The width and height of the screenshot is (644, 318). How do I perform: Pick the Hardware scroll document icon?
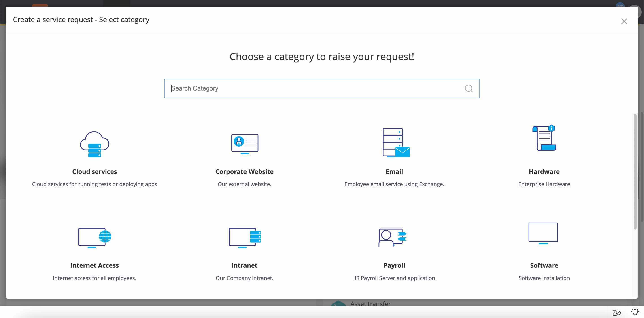tap(544, 138)
